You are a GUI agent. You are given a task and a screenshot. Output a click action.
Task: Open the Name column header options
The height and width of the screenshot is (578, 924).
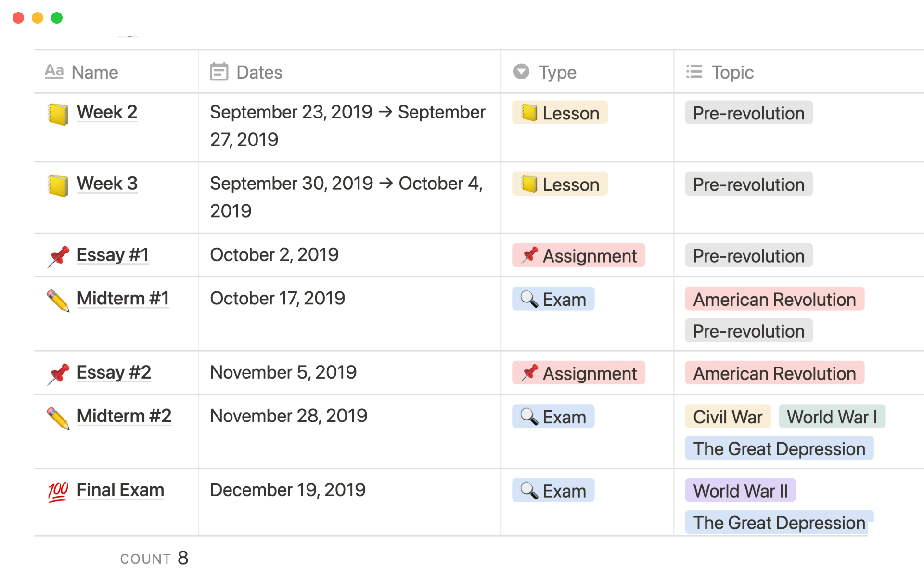[94, 72]
